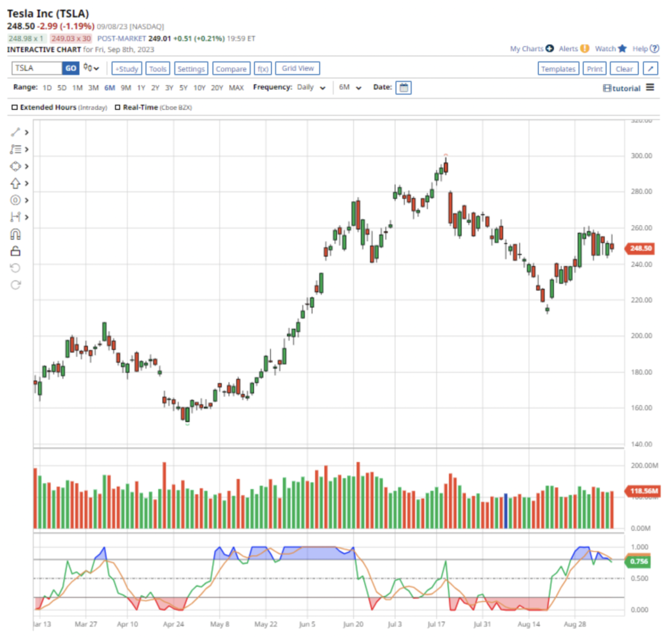672x640 pixels.
Task: Open the 6M period dropdown beside Frequency
Action: (x=350, y=87)
